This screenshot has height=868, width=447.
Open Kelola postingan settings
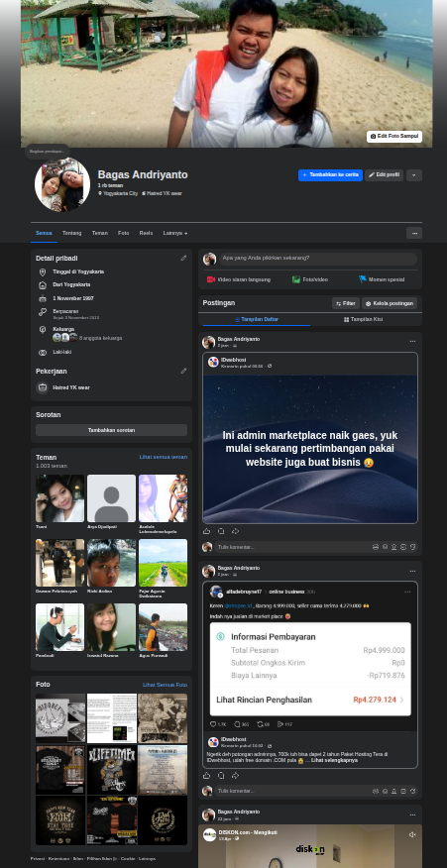click(x=390, y=303)
